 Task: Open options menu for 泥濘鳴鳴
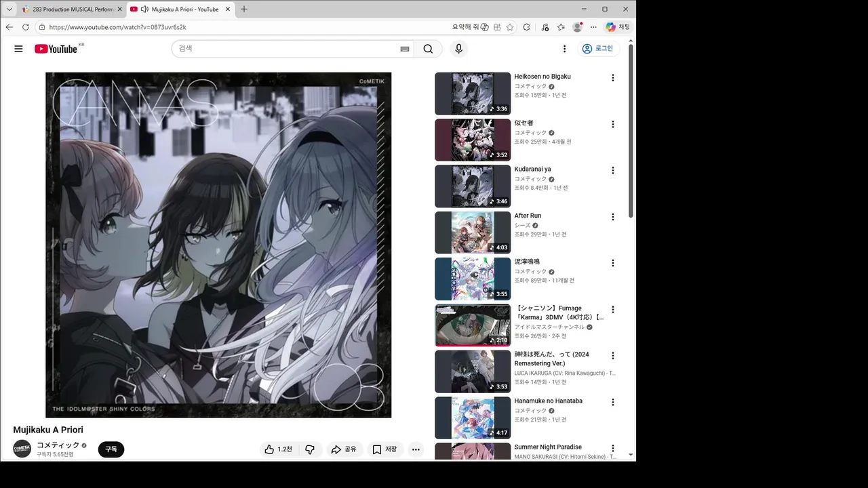click(612, 263)
